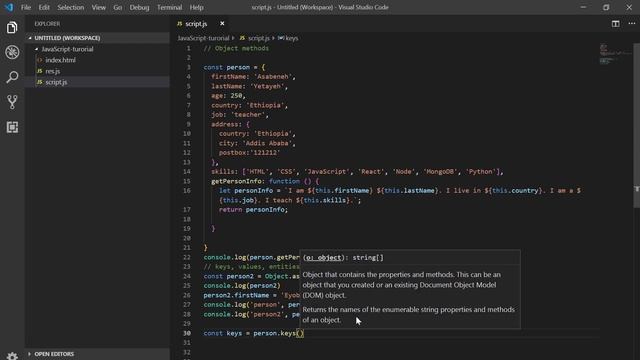This screenshot has height=360, width=640.
Task: Click the keys symbol breadcrumb
Action: pos(288,38)
